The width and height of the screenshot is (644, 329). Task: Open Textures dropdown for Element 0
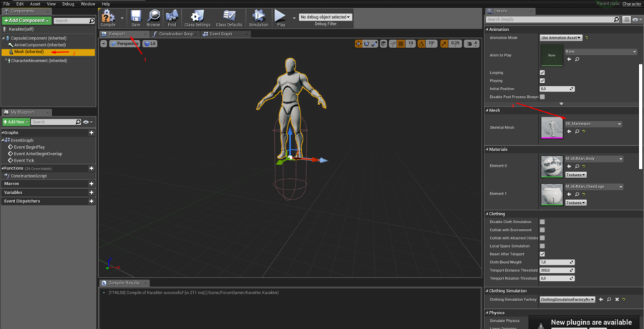(x=576, y=175)
